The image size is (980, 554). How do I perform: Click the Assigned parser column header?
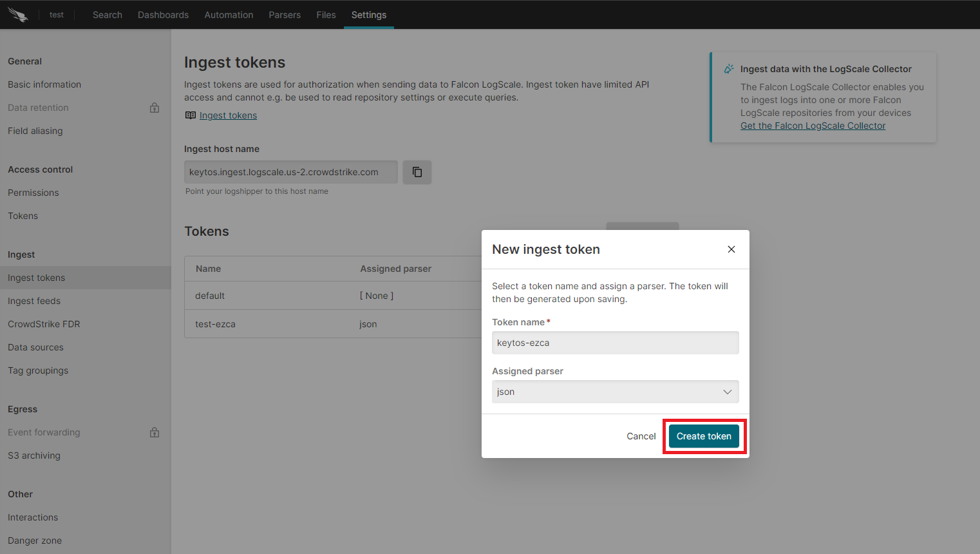(396, 269)
